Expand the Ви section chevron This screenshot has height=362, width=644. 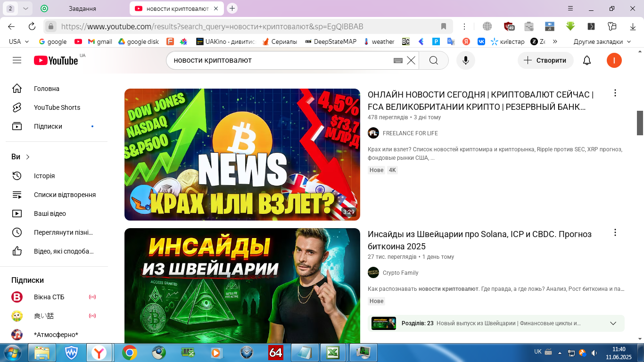click(28, 157)
